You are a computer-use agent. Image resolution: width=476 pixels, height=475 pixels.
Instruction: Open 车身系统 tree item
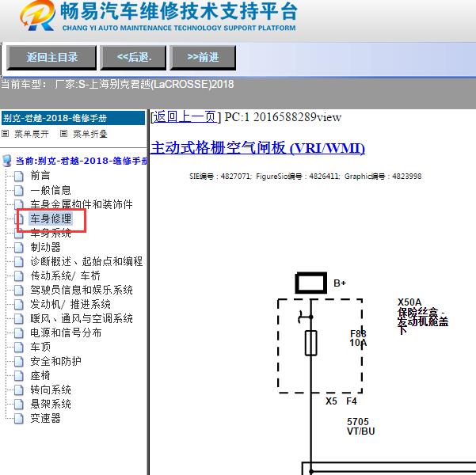tap(51, 233)
